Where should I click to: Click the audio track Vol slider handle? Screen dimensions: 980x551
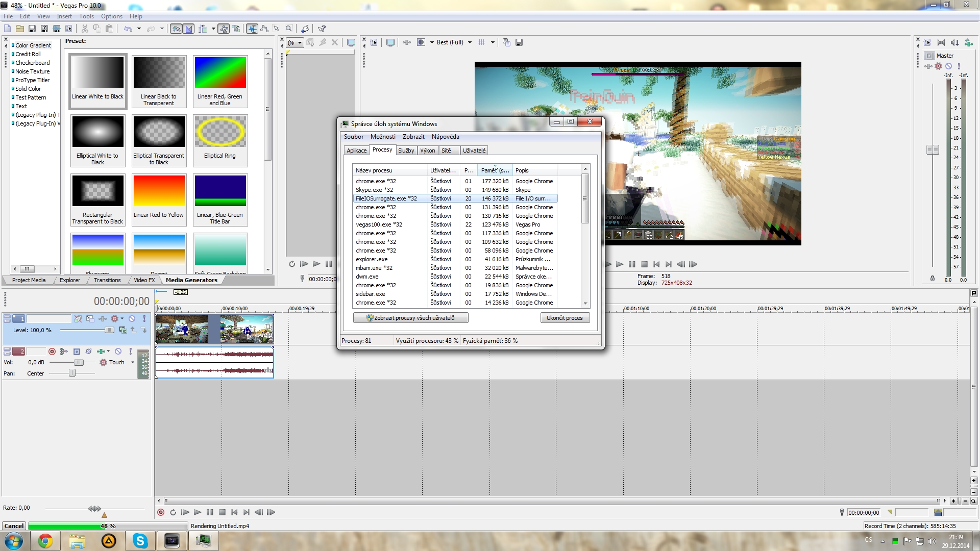click(x=79, y=363)
